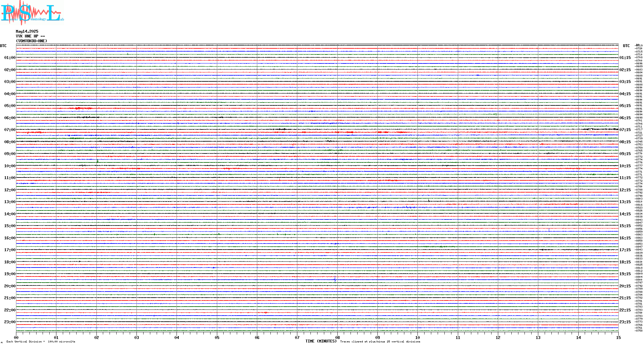Click the 23:15 right-side time label
This screenshot has height=346, width=644.
625,322
